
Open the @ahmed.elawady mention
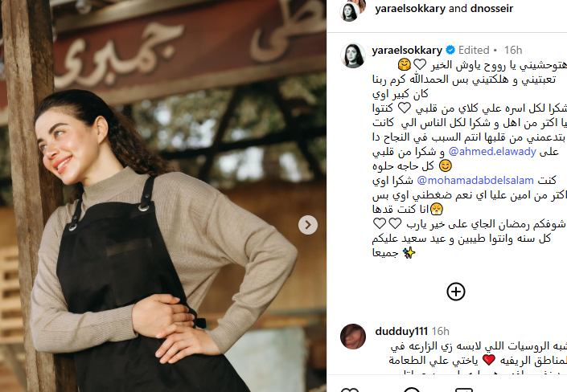(492, 151)
